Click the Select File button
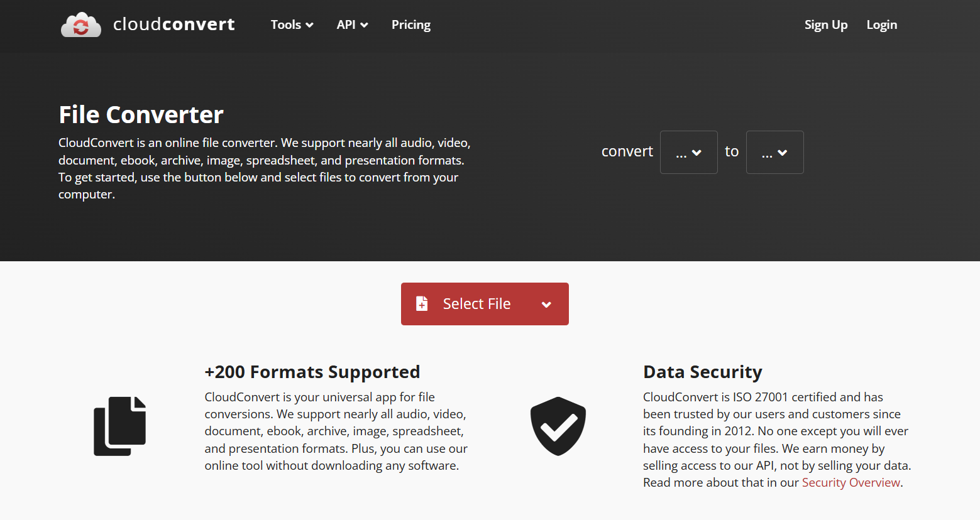The width and height of the screenshot is (980, 520). tap(485, 304)
